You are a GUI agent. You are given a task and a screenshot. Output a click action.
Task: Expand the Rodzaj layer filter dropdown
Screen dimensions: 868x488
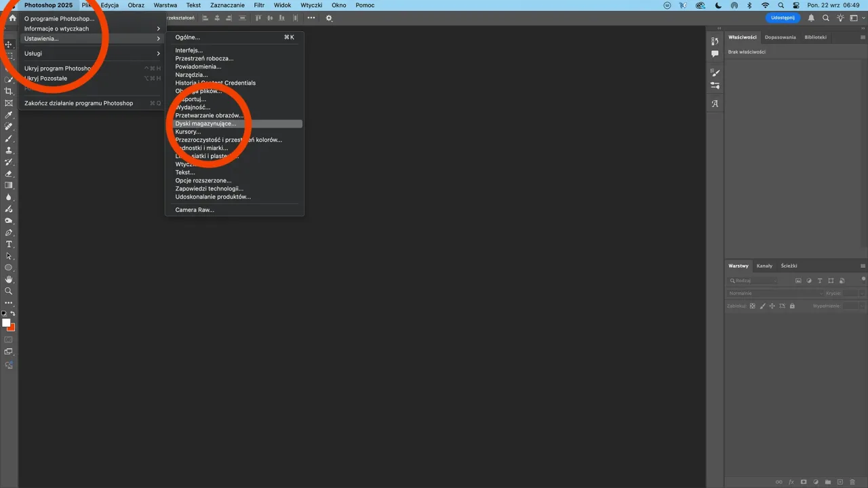point(753,281)
